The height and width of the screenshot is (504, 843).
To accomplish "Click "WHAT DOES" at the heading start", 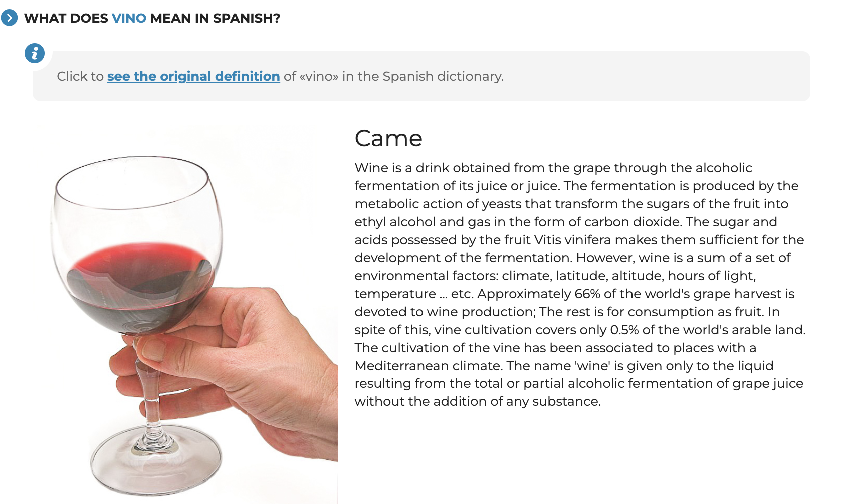I will pyautogui.click(x=66, y=18).
